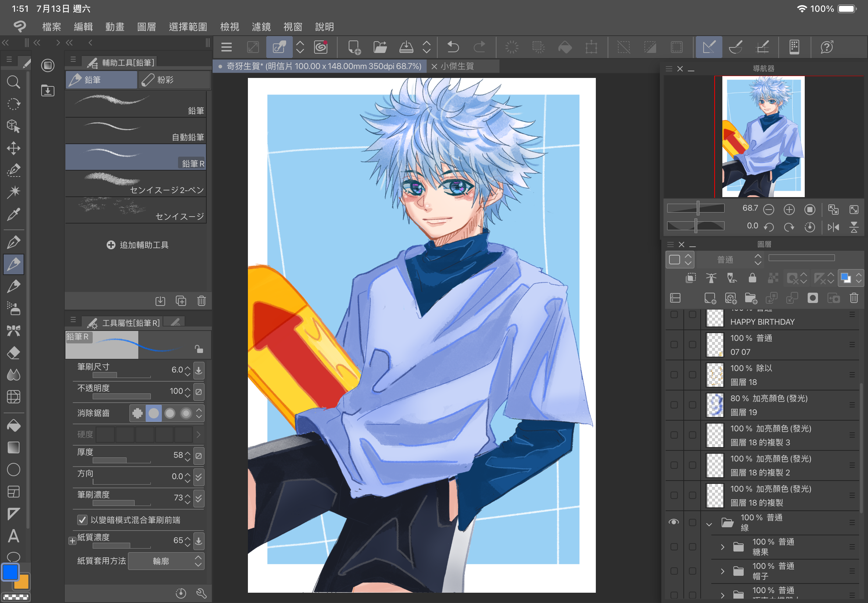Screen dimensions: 868x603
Task: Select the 鉛筆 R brush
Action: 136,157
